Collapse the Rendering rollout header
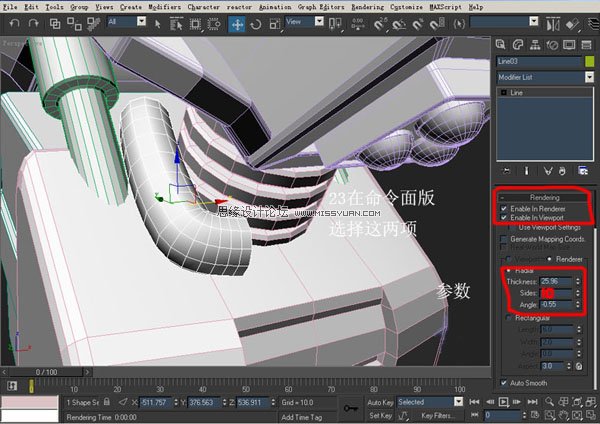 [x=545, y=197]
